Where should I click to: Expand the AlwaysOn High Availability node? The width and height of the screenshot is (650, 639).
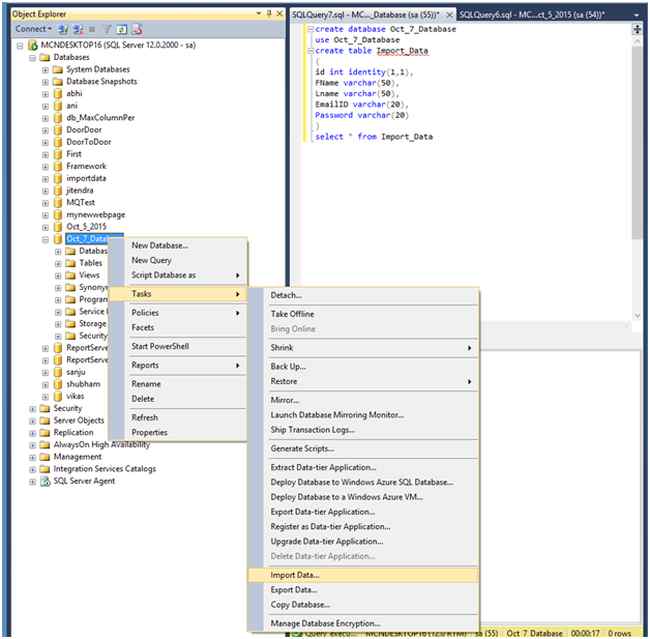tap(32, 445)
